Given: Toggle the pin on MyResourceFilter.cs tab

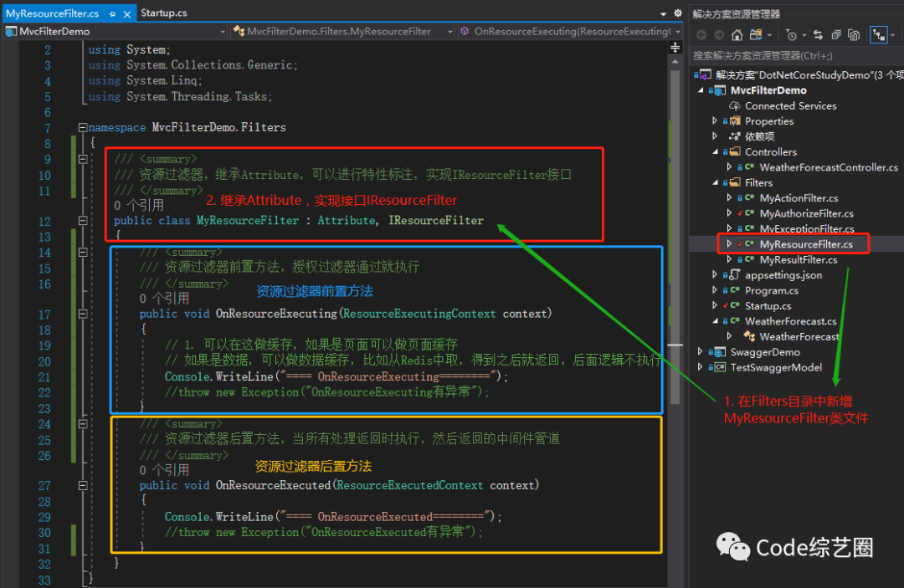Looking at the screenshot, I should 112,13.
